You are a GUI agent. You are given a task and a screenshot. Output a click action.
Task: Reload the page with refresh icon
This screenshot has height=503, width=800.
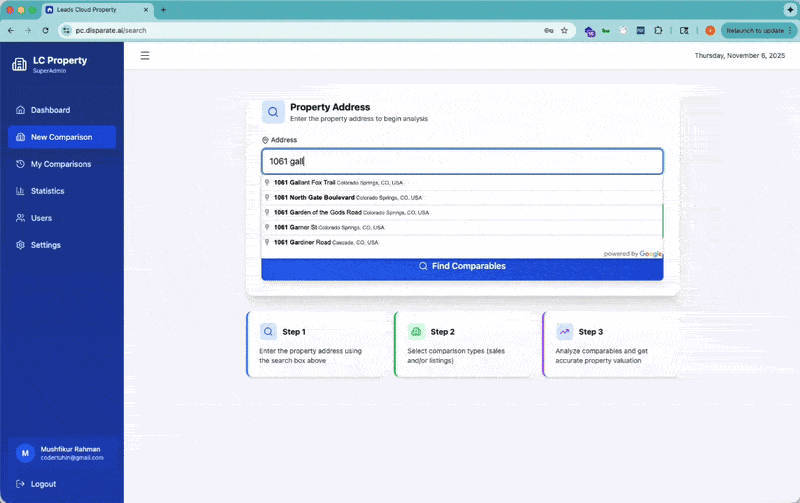pos(45,31)
